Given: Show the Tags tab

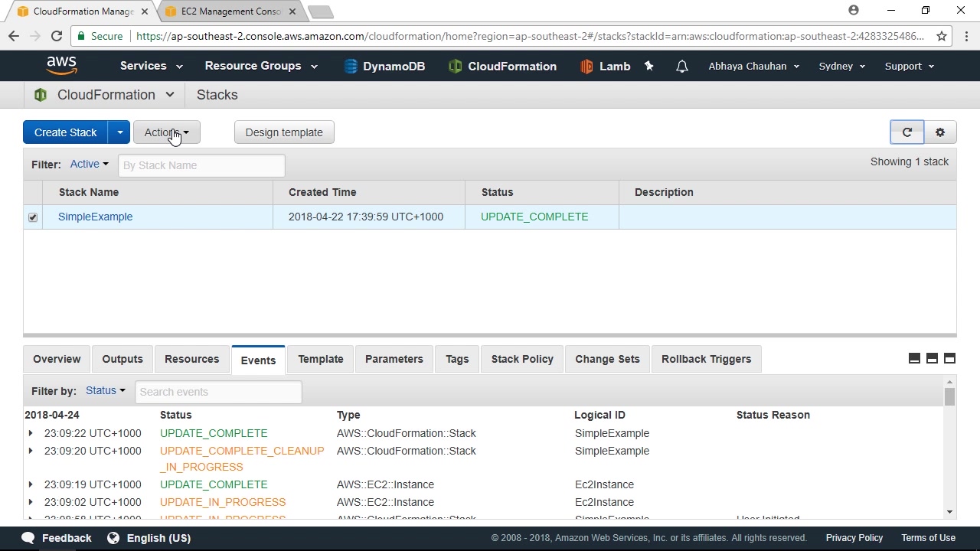Looking at the screenshot, I should pyautogui.click(x=457, y=359).
